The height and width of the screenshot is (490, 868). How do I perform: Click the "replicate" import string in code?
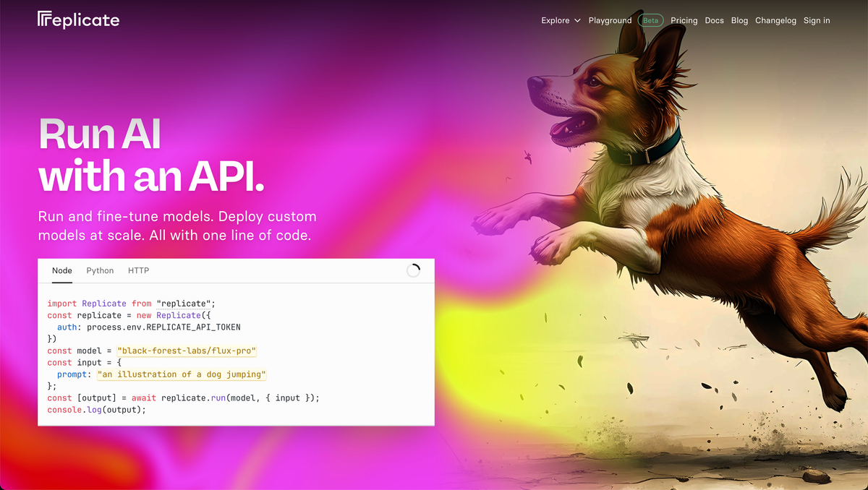pos(183,304)
